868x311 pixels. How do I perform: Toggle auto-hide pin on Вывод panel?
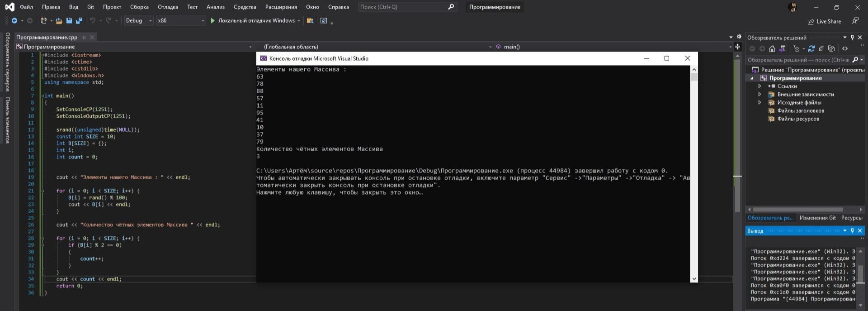click(852, 231)
